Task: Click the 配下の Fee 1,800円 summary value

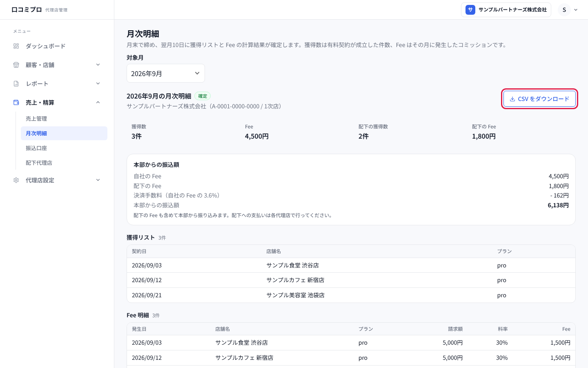Action: (484, 137)
